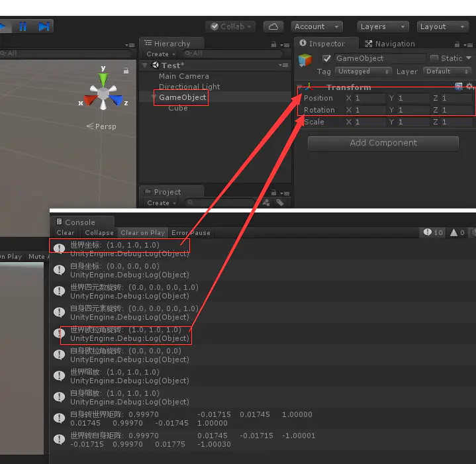Open the Project Create dropdown

161,203
